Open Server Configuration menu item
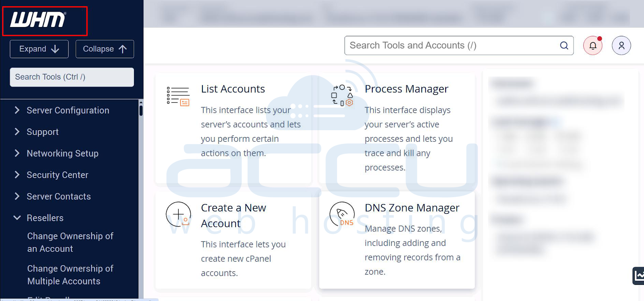Image resolution: width=644 pixels, height=301 pixels. tap(68, 110)
